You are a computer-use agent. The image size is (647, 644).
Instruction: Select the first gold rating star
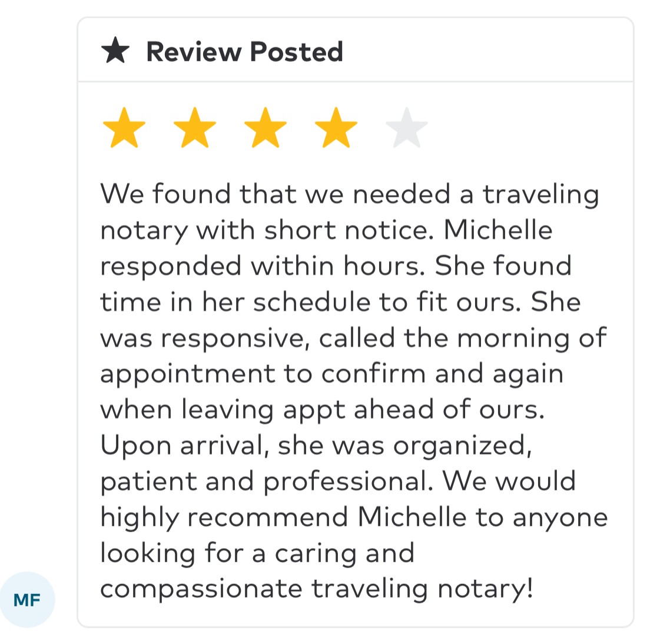pyautogui.click(x=124, y=127)
